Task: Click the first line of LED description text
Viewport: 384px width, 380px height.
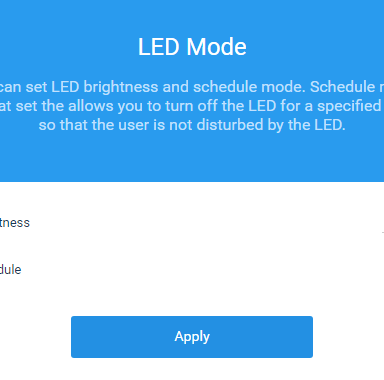Action: [x=192, y=87]
